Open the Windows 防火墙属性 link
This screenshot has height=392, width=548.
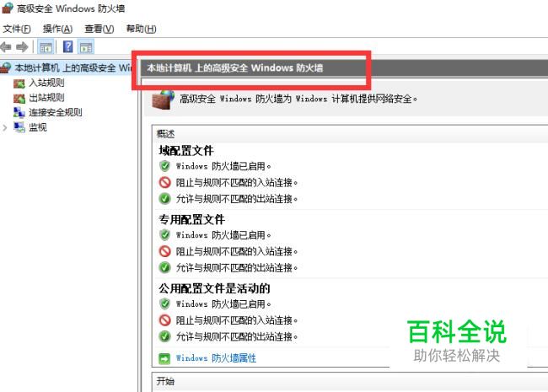216,358
